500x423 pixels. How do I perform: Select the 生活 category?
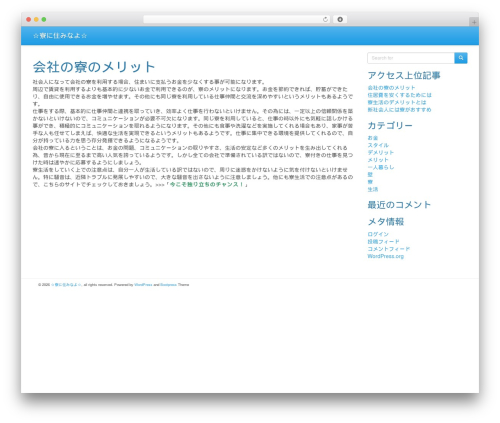coord(373,189)
